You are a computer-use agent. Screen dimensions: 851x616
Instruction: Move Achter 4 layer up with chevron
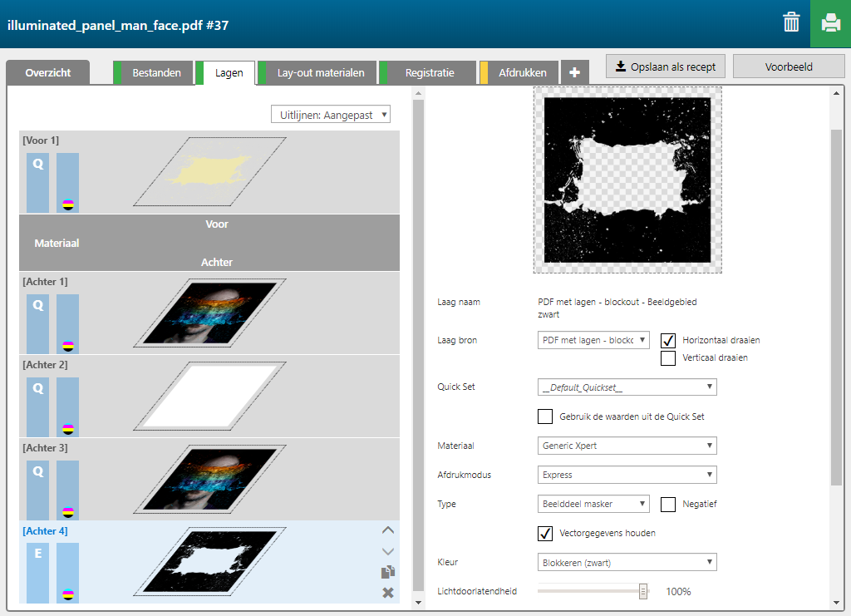[x=387, y=530]
